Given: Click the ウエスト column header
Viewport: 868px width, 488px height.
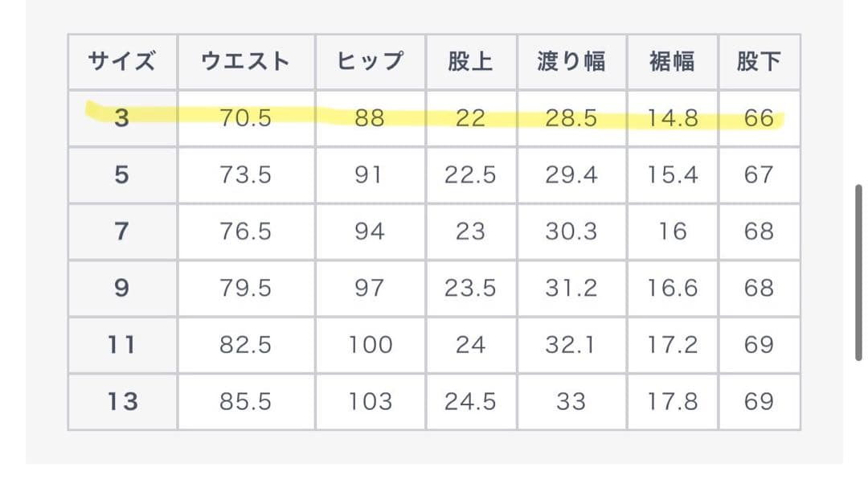Looking at the screenshot, I should (246, 62).
